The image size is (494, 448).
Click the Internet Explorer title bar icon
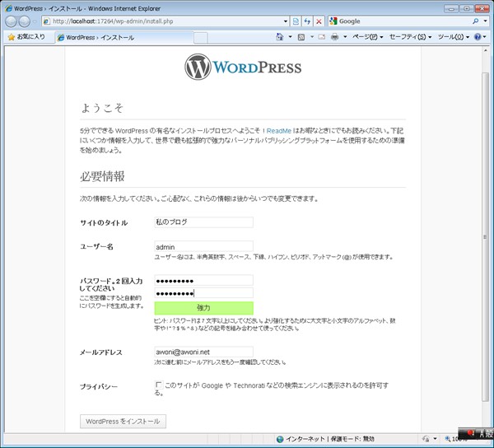pyautogui.click(x=8, y=8)
